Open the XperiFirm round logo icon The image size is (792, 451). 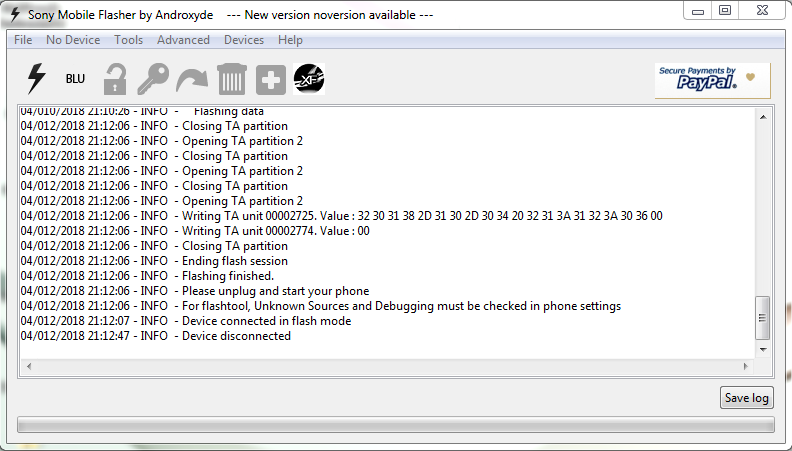[309, 79]
